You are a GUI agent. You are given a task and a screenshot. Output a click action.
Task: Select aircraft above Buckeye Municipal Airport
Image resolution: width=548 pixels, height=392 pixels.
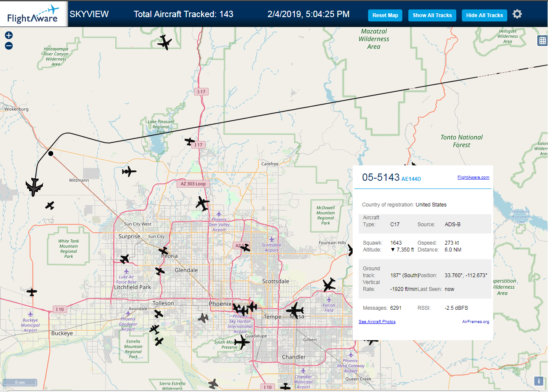tap(32, 292)
